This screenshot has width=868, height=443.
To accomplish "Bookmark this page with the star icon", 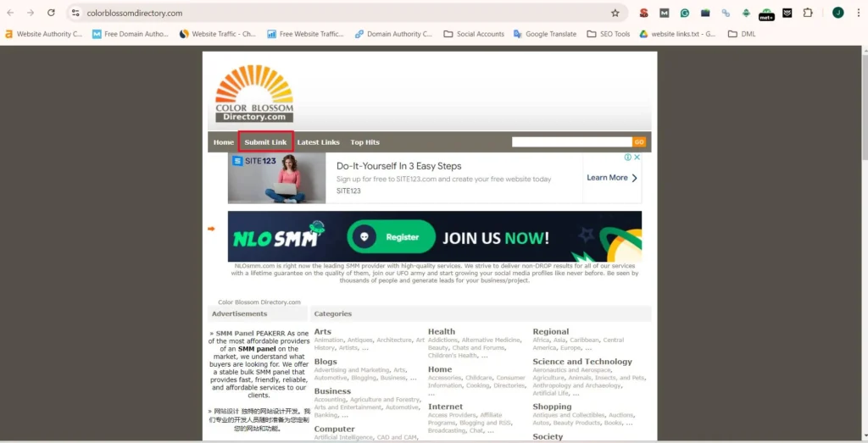I will click(615, 13).
